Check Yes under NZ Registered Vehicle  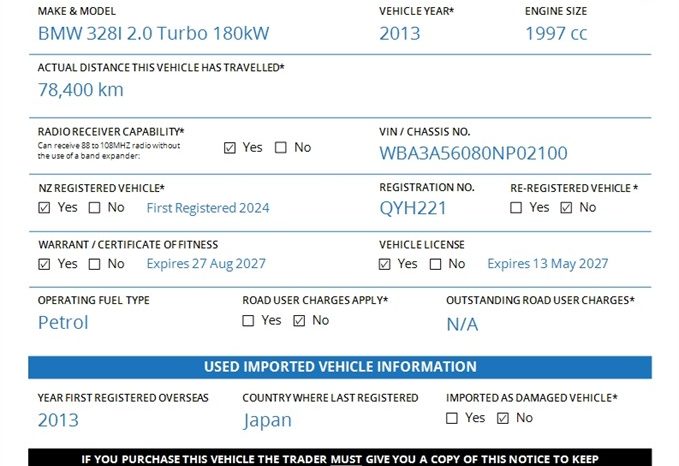point(44,208)
